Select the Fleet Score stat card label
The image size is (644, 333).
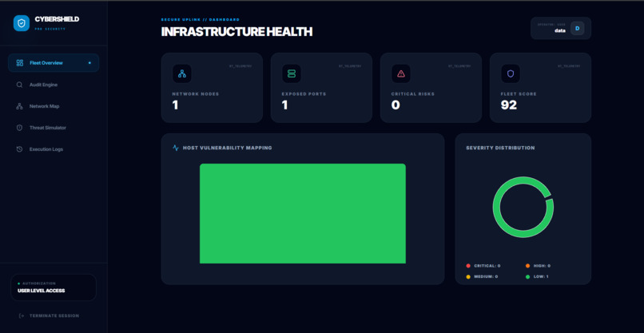pos(519,94)
